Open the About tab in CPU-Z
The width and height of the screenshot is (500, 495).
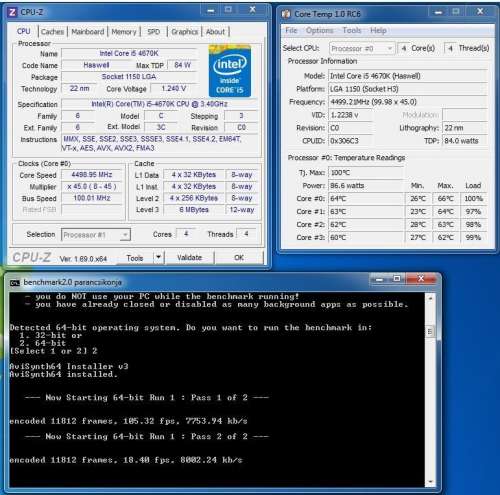[215, 32]
